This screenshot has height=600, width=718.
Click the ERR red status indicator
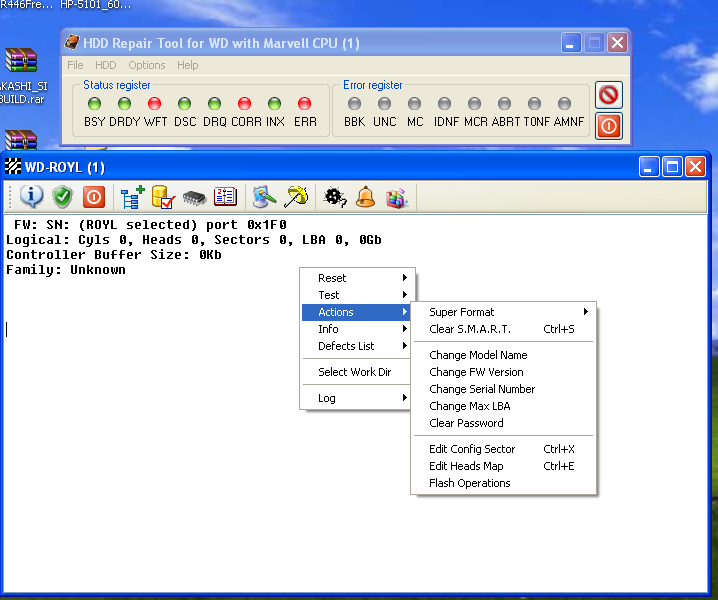[x=305, y=104]
